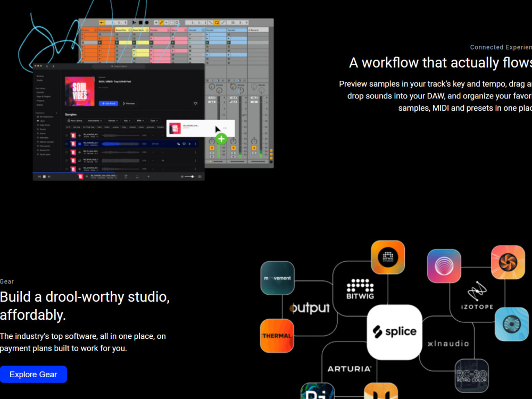
Task: Open the Instruments filter dropdown
Action: pos(95,120)
